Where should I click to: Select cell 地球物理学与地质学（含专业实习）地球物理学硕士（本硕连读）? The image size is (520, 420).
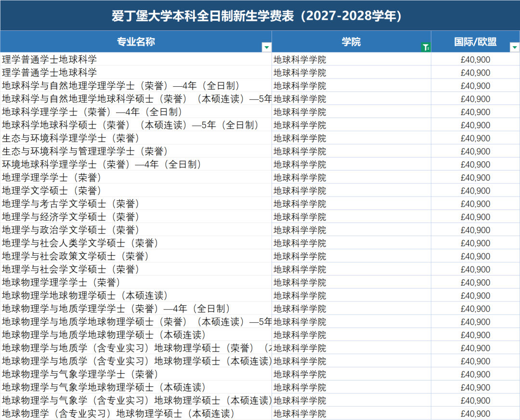pyautogui.click(x=136, y=361)
